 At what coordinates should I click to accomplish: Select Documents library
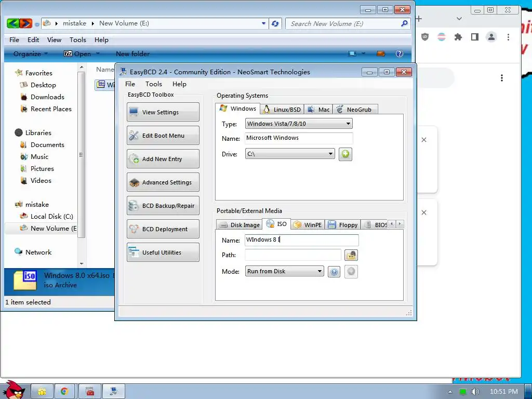pos(47,144)
